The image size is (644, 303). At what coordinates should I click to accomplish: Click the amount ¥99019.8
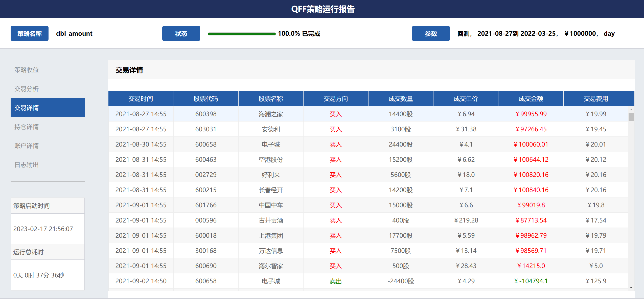point(531,205)
